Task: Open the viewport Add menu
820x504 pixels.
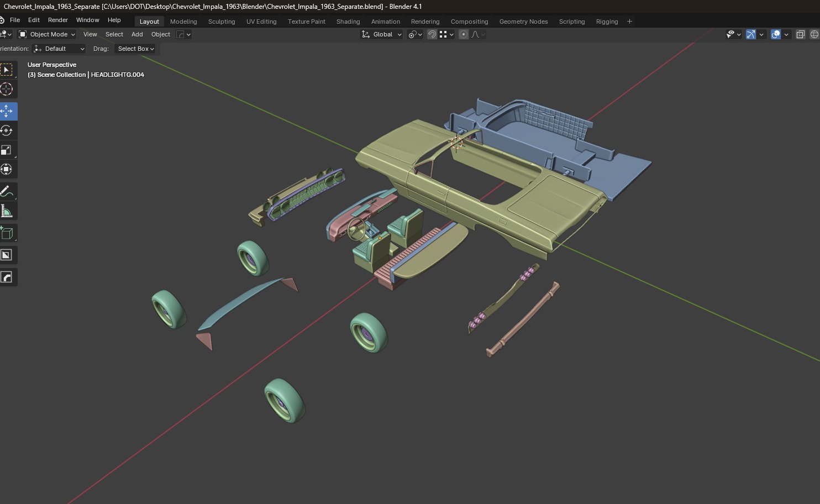Action: pyautogui.click(x=137, y=34)
